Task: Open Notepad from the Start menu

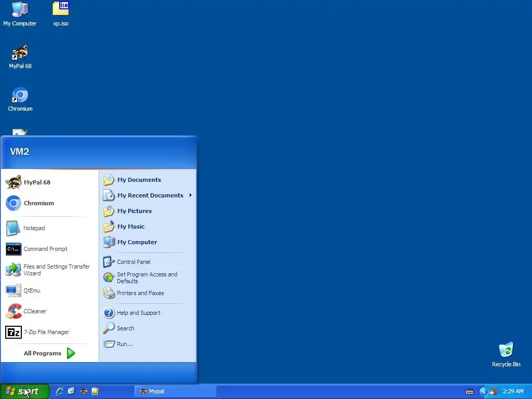Action: [x=49, y=228]
